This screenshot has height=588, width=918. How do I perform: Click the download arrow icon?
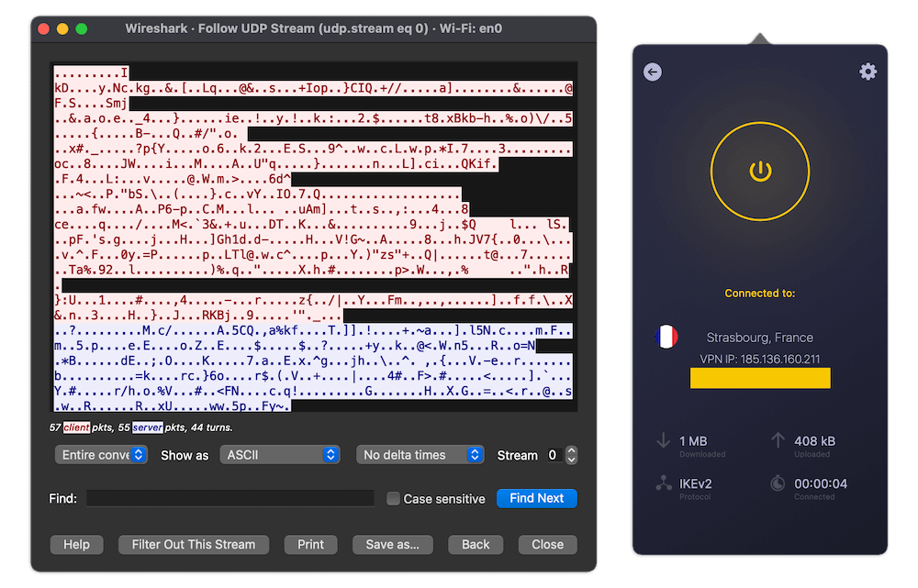tap(663, 441)
